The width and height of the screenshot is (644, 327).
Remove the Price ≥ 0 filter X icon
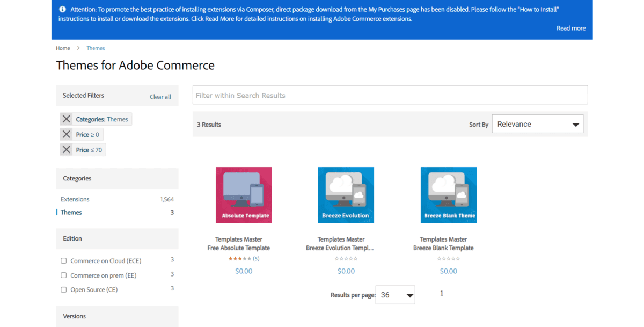[67, 134]
